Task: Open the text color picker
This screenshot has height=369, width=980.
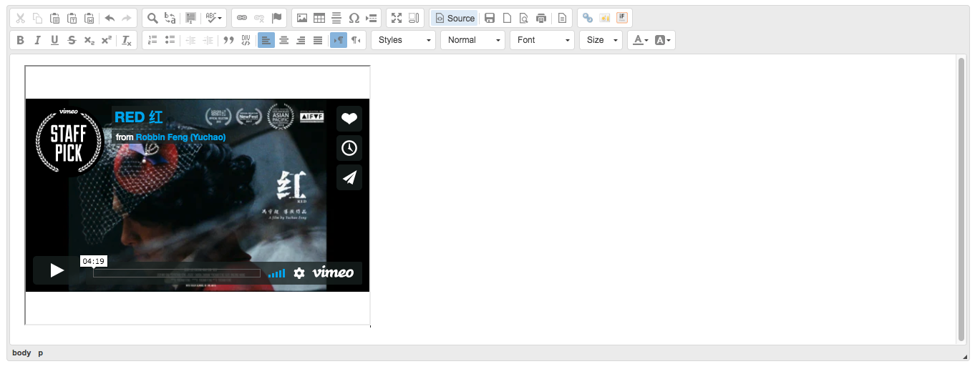Action: 640,40
